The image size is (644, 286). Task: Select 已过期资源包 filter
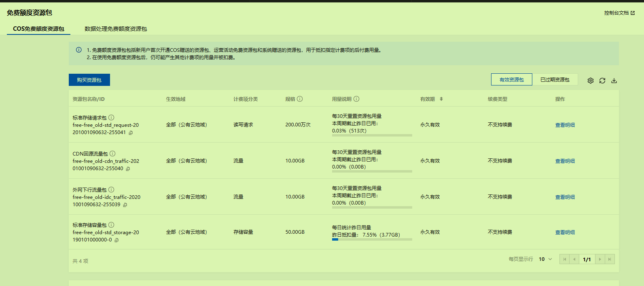[x=555, y=79]
